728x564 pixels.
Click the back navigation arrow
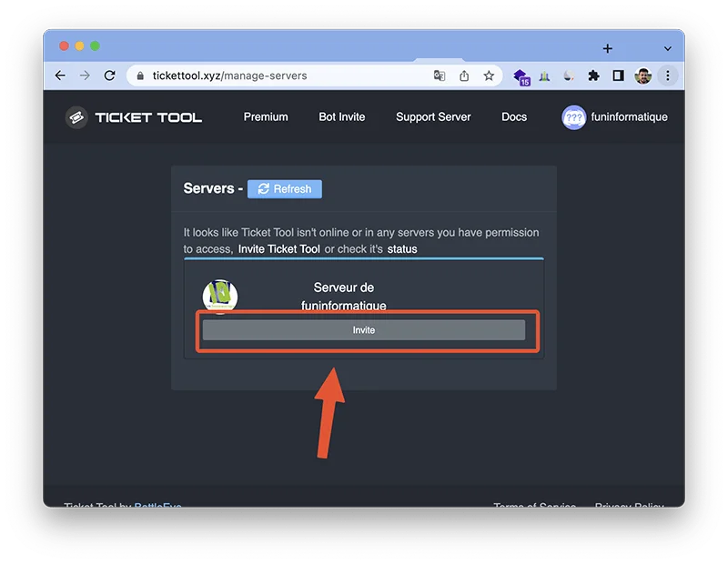click(x=61, y=76)
